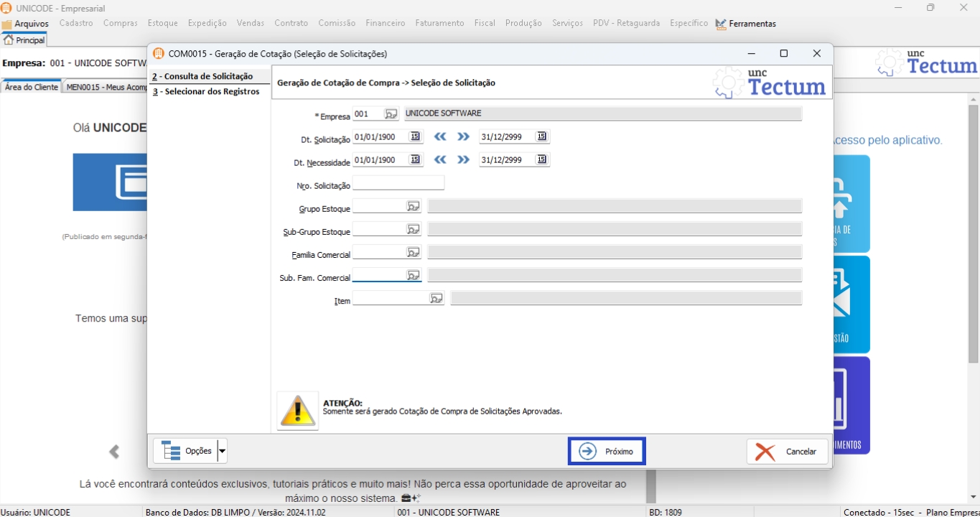The width and height of the screenshot is (980, 517).
Task: Click the Sub-Grupo Estoque lookup icon
Action: (x=413, y=230)
